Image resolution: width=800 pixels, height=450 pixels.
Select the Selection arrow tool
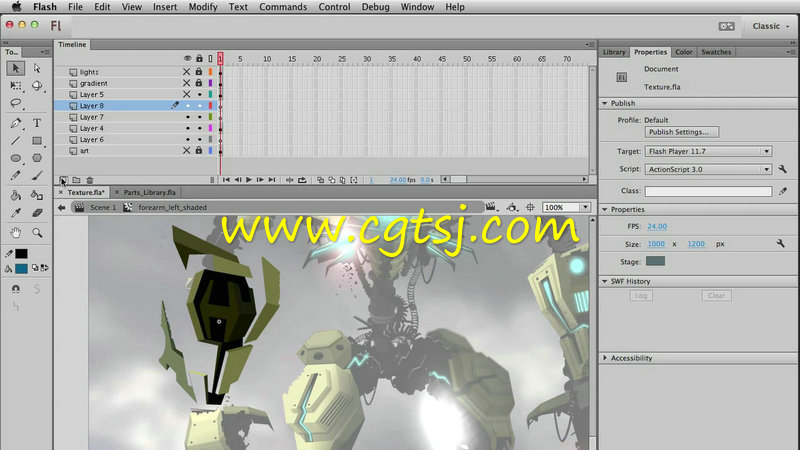click(15, 68)
